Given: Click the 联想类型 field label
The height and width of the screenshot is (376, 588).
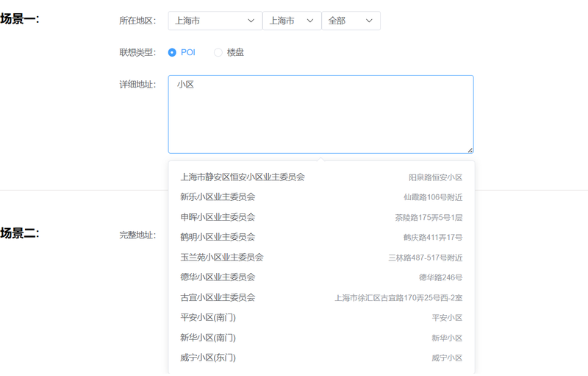Looking at the screenshot, I should (137, 52).
